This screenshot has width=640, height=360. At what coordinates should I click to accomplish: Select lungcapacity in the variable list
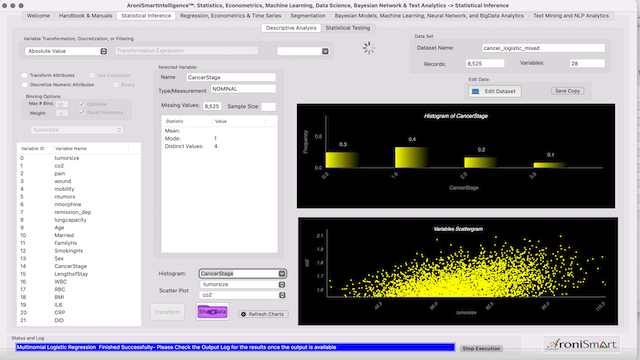[79, 220]
